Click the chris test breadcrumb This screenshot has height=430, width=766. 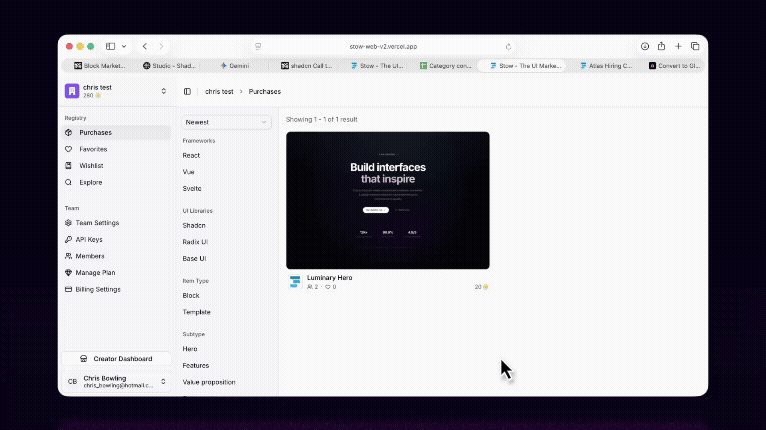pyautogui.click(x=219, y=91)
